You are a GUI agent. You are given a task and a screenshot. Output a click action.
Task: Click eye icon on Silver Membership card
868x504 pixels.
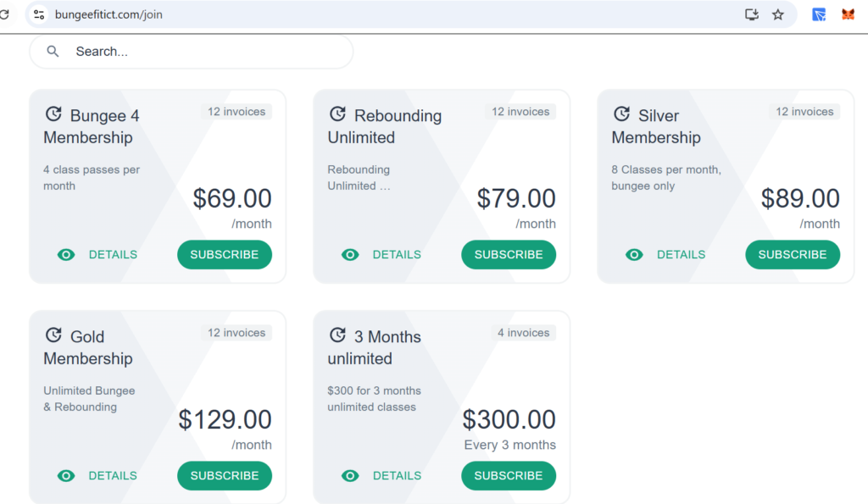[x=634, y=254]
